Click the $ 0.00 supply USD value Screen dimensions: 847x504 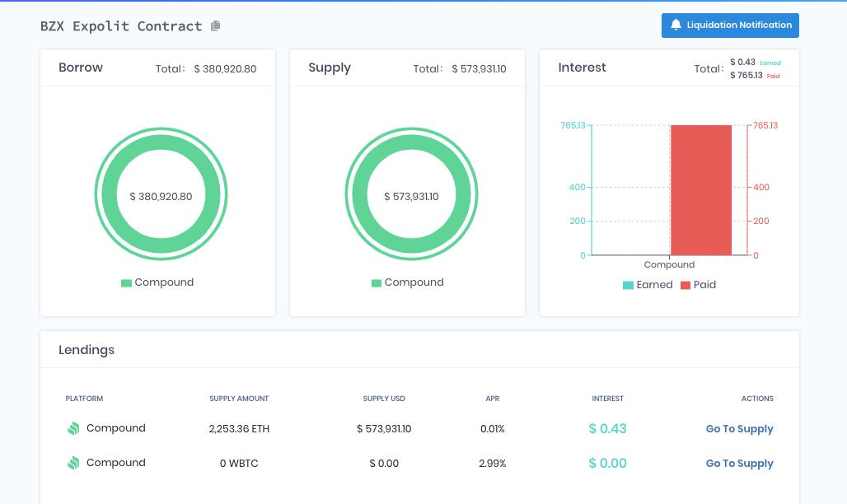click(x=384, y=464)
